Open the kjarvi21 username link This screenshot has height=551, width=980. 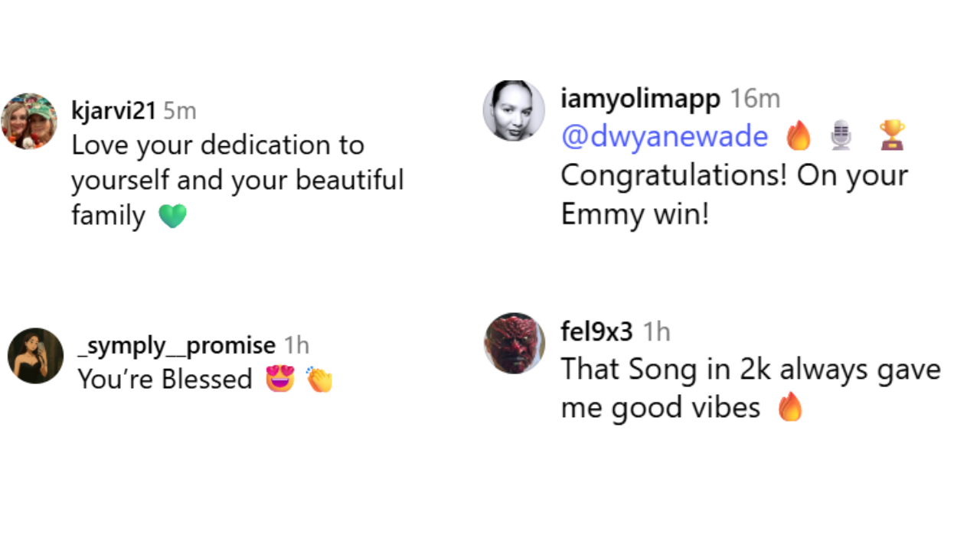[x=113, y=111]
